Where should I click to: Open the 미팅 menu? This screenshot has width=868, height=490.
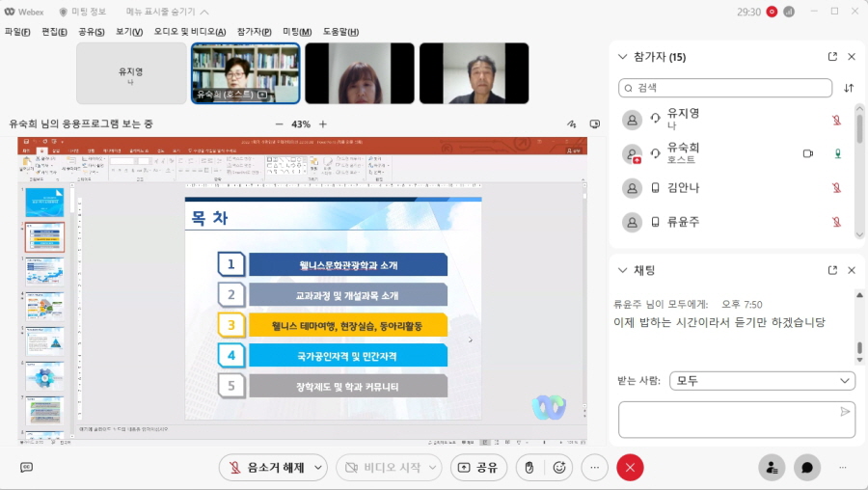[297, 32]
